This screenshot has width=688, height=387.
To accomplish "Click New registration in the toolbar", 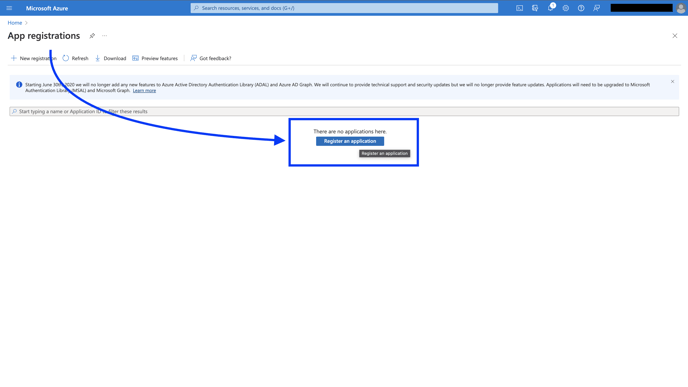I will tap(33, 58).
